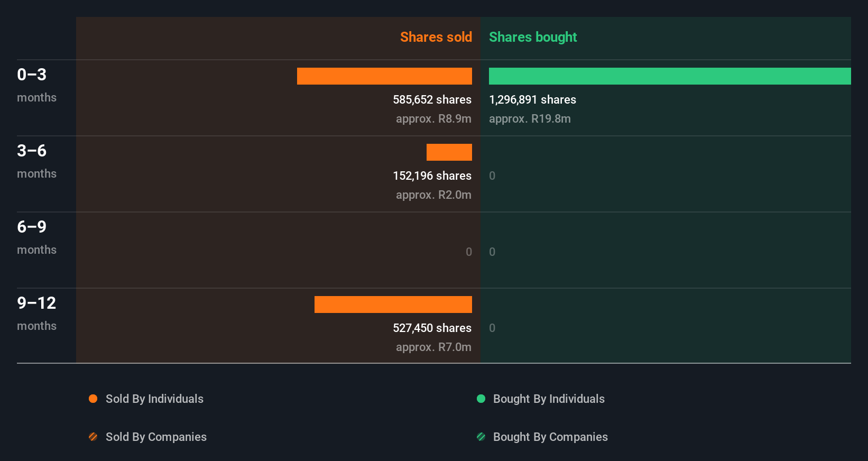Click the 6–9 months row label

click(36, 237)
